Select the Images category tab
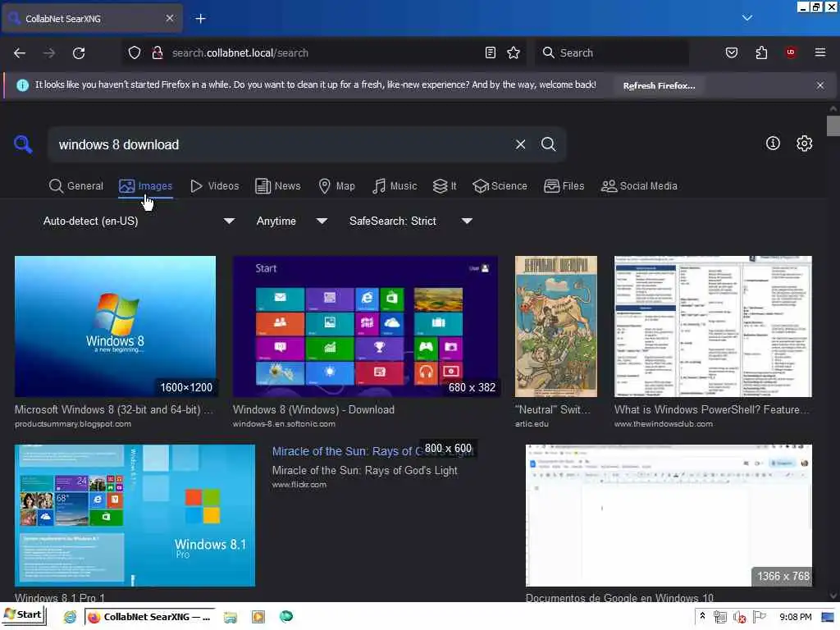Screen dimensions: 840x630 point(146,186)
